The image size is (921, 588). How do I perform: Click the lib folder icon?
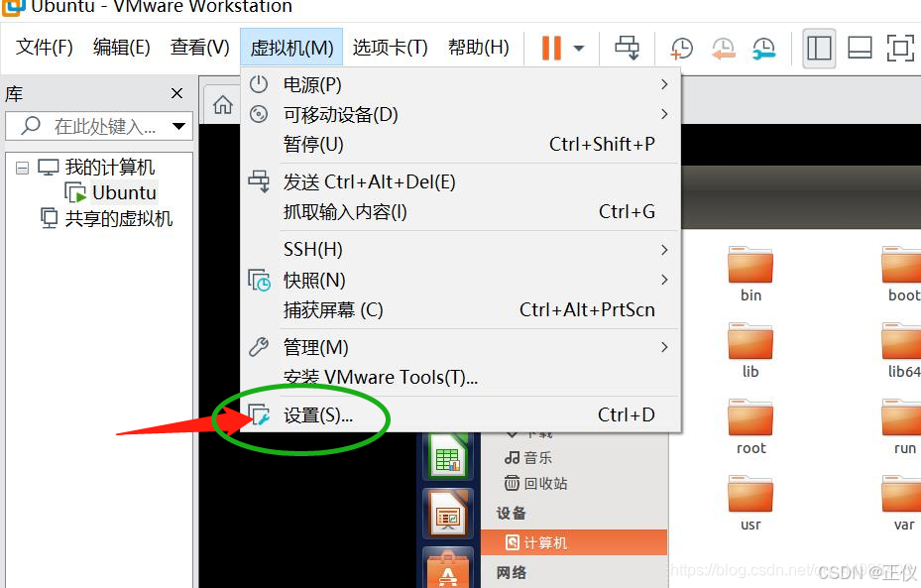tap(750, 341)
